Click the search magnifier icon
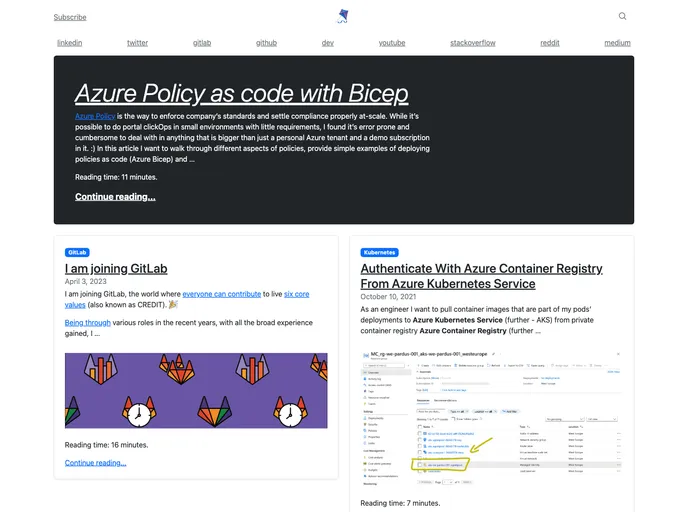The image size is (688, 512). 622,16
